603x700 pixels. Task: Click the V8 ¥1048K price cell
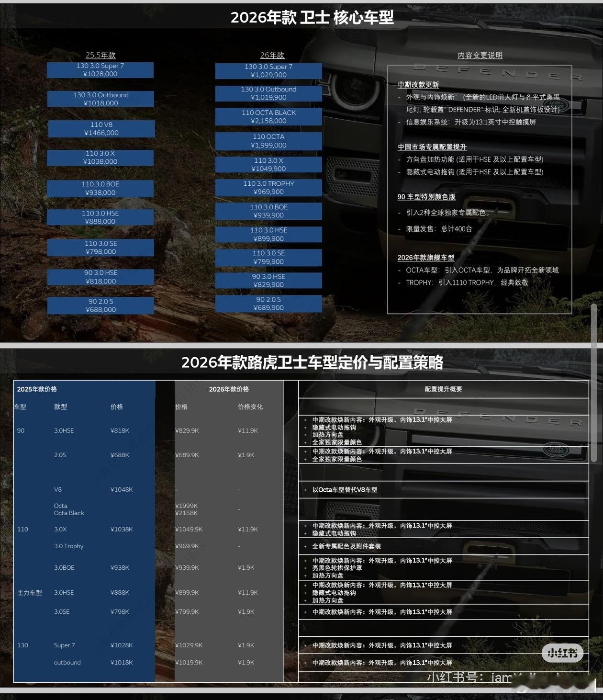[x=122, y=489]
